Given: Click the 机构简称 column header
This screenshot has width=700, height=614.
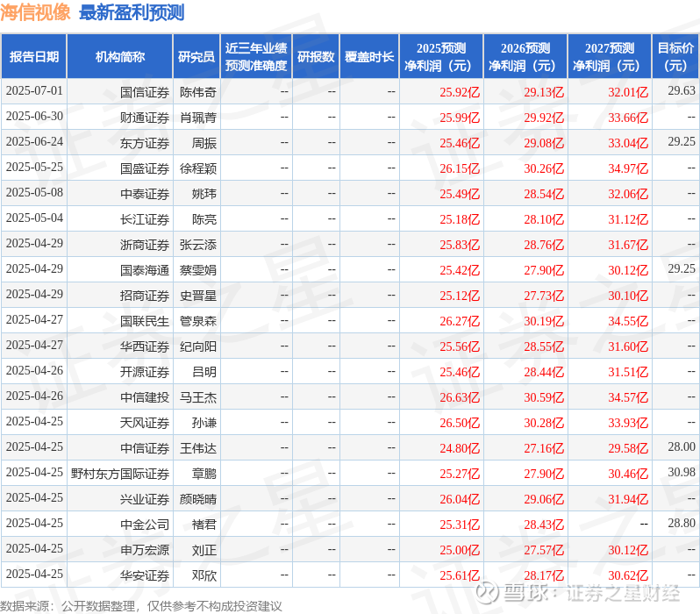Looking at the screenshot, I should (119, 57).
